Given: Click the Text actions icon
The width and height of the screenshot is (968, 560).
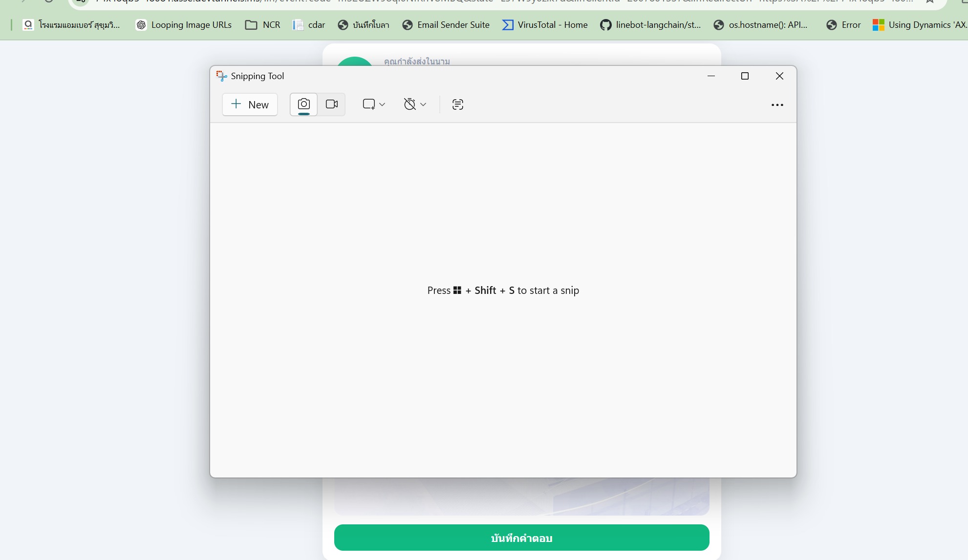Looking at the screenshot, I should (x=458, y=104).
